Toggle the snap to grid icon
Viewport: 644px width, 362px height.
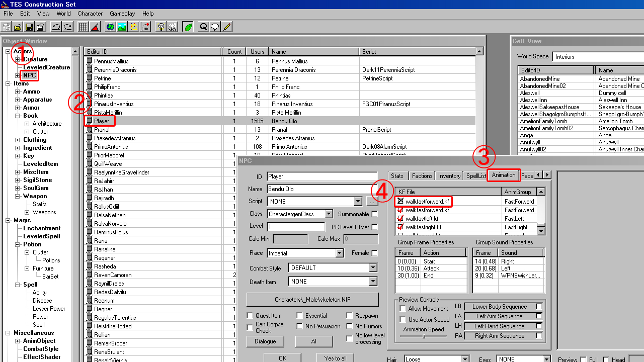[x=83, y=27]
